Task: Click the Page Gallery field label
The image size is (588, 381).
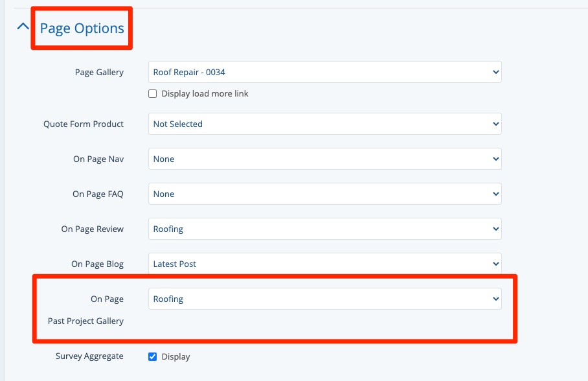Action: pos(99,73)
